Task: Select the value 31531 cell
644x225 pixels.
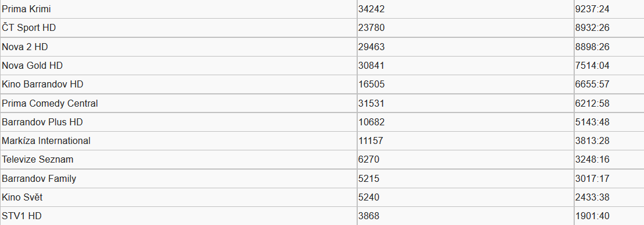Action: [466, 103]
